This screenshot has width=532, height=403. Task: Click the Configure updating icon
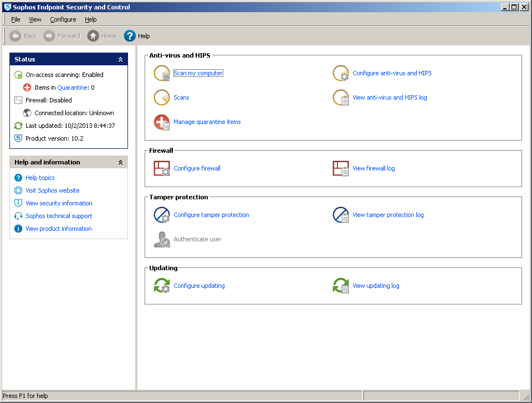(x=162, y=286)
